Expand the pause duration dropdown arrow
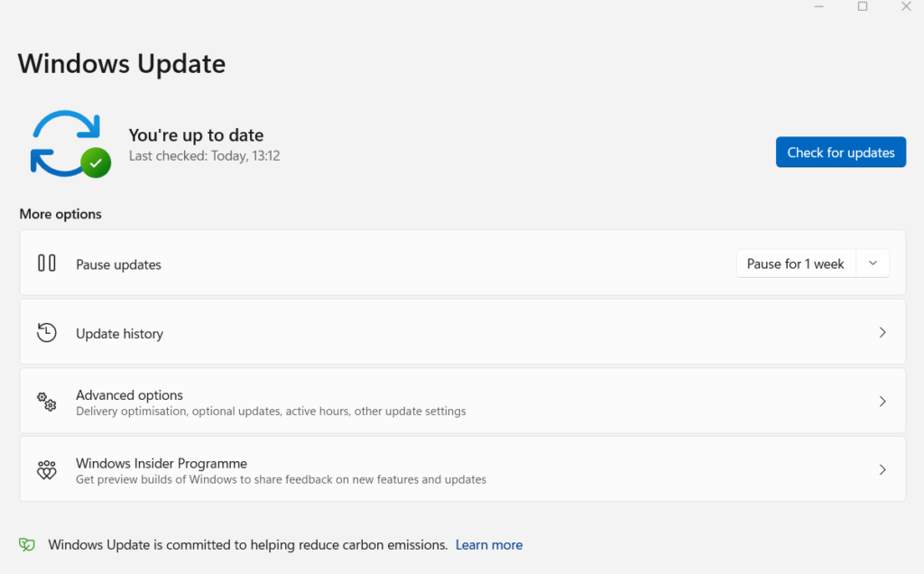Screen dimensions: 924x574 [873, 264]
